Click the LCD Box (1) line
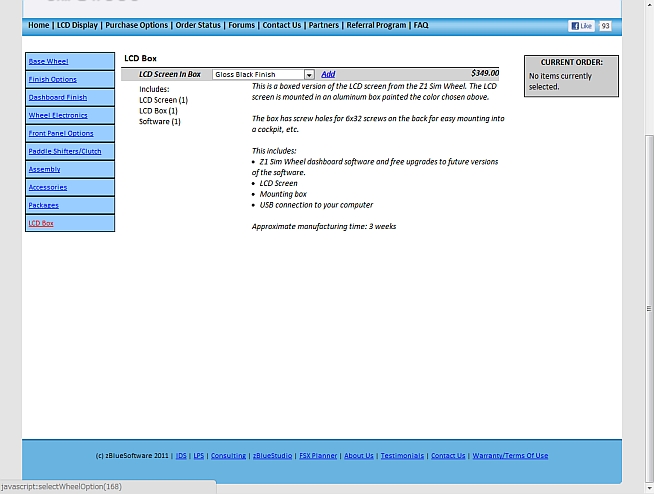 click(158, 111)
